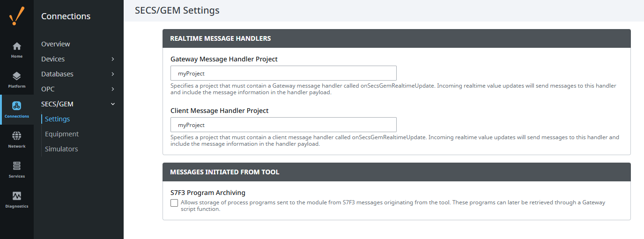644x239 pixels.
Task: Expand the OPC submenu chevron
Action: point(113,89)
